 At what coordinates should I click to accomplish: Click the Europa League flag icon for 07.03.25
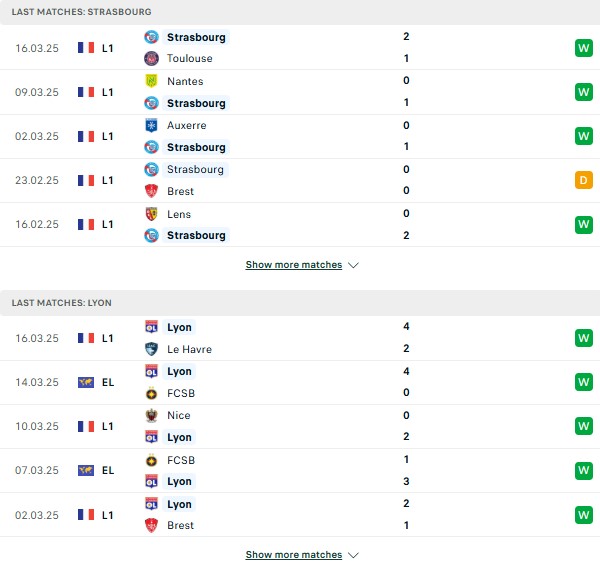click(x=86, y=470)
